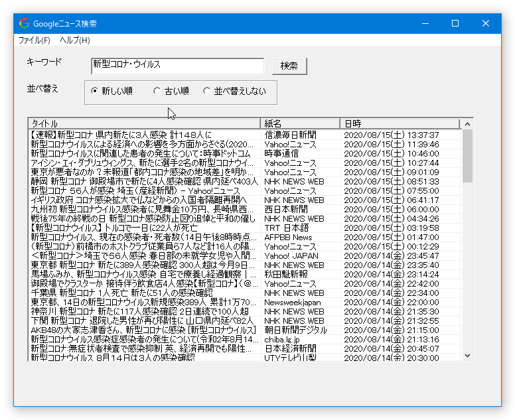Click AFPBB News source cell
Viewport: 515px width, 420px height.
tap(288, 237)
